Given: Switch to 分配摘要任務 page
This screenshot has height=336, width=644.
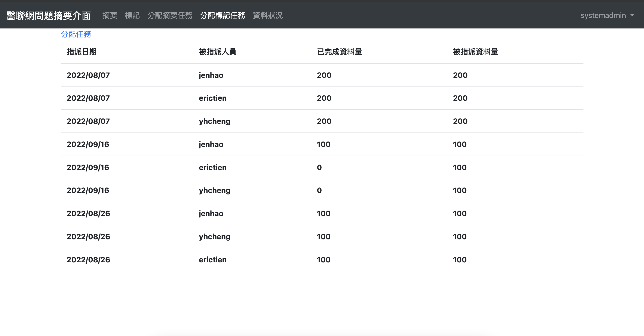Looking at the screenshot, I should (170, 15).
